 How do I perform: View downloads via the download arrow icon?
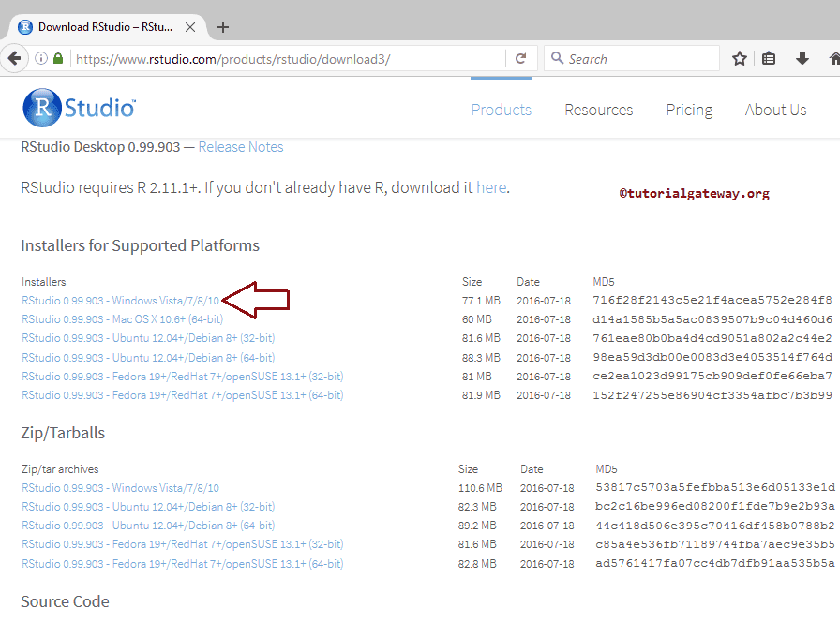802,57
